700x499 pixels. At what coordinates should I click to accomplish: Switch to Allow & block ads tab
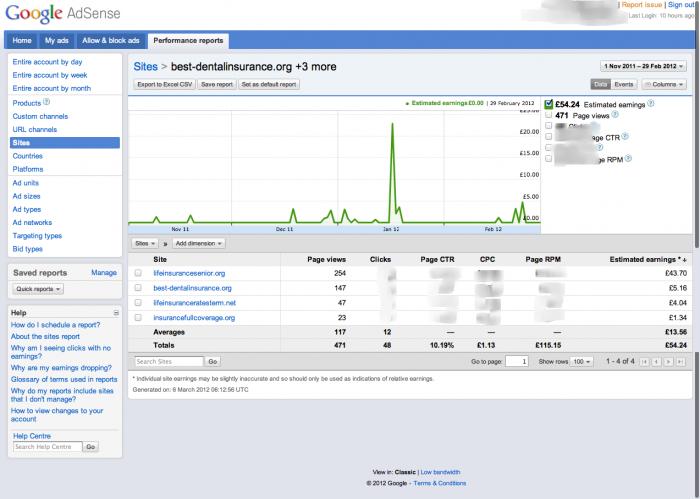click(x=111, y=41)
